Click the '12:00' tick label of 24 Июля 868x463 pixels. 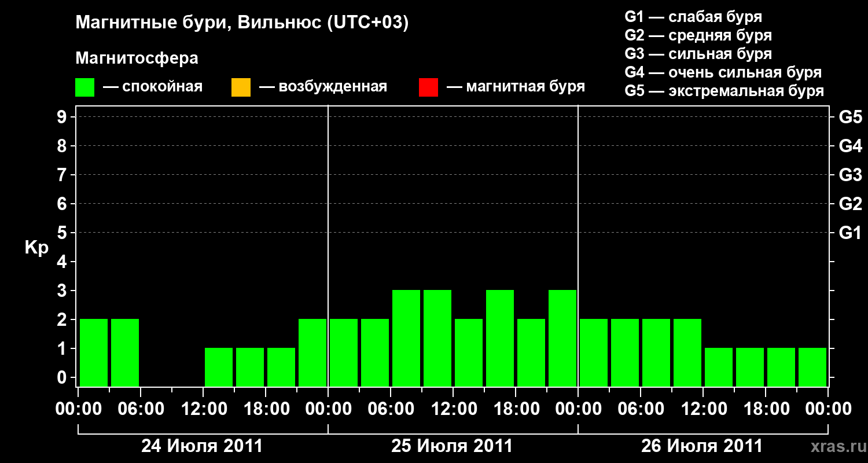pyautogui.click(x=203, y=409)
